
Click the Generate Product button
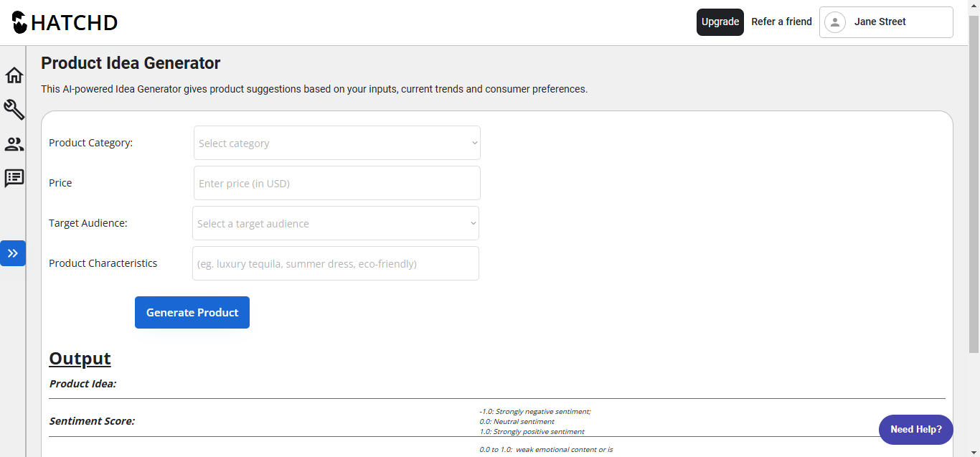[192, 312]
